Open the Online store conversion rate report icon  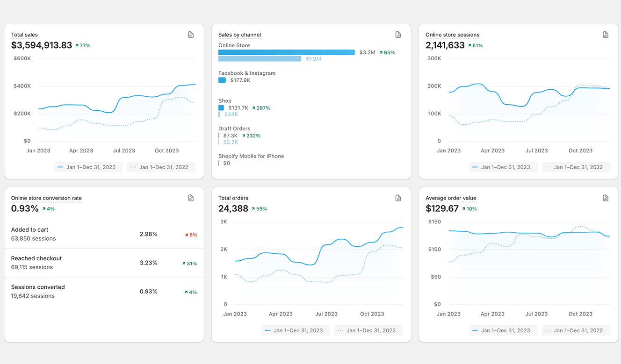(191, 198)
